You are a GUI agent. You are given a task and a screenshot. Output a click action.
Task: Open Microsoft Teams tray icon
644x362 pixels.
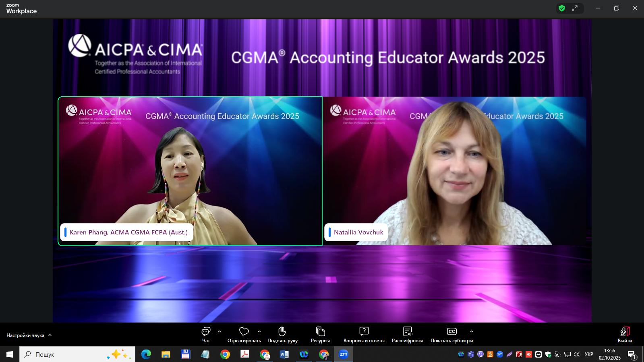pos(471,354)
